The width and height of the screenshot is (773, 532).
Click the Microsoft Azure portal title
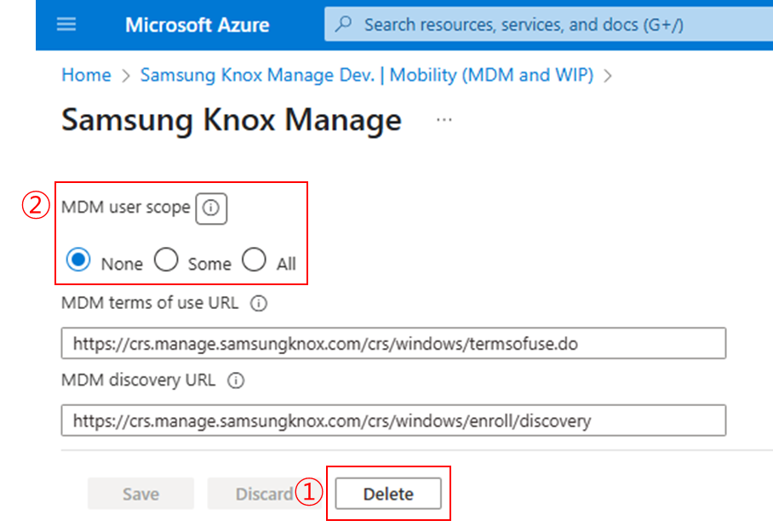coord(197,25)
